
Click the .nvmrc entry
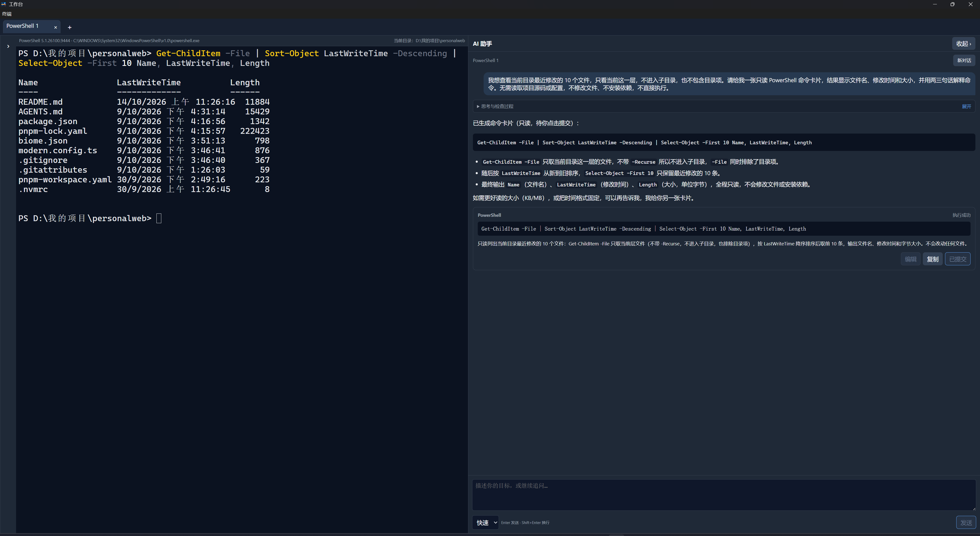point(33,189)
